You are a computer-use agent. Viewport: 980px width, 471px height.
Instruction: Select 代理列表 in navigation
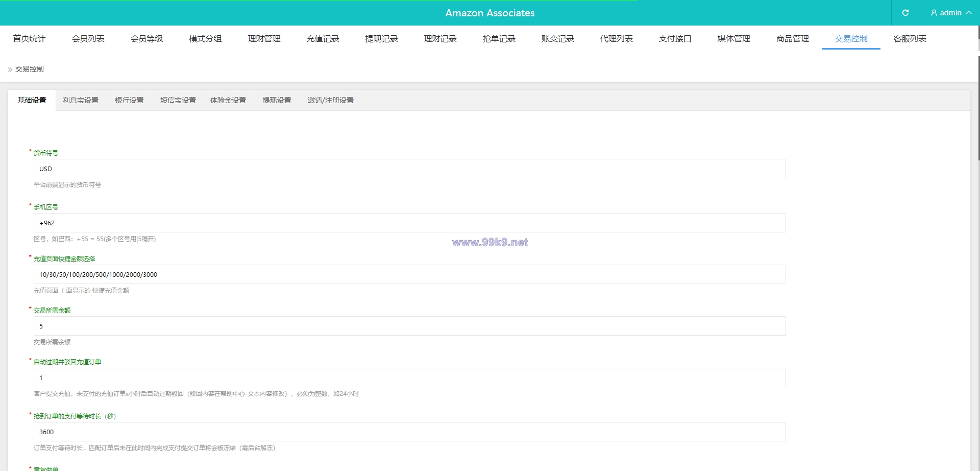pos(616,38)
